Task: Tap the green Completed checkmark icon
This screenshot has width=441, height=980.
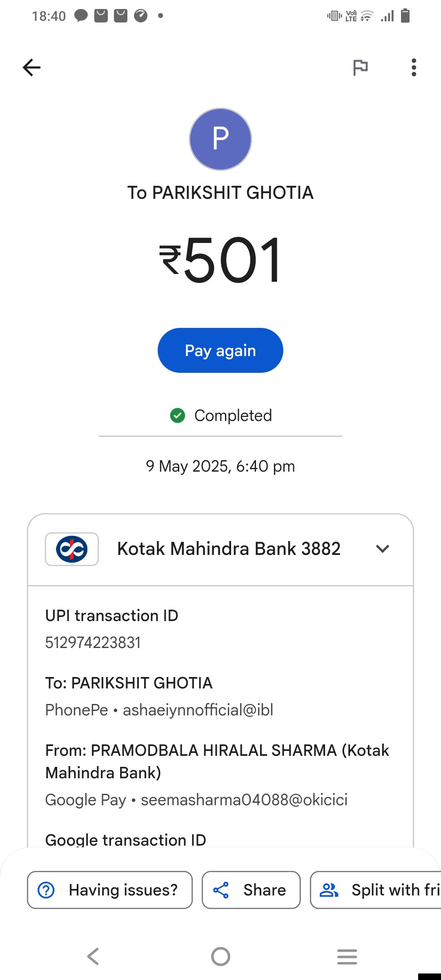Action: coord(178,416)
